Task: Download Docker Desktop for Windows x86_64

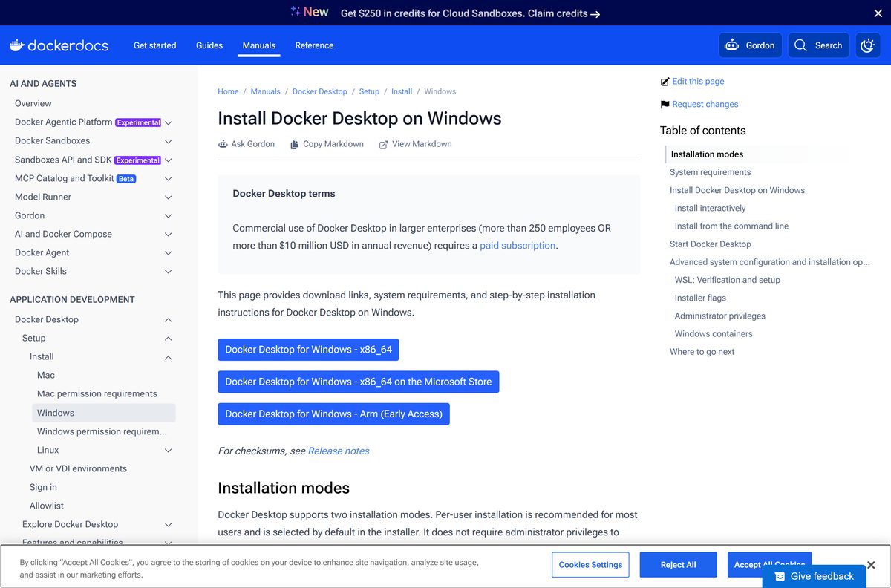Action: [309, 350]
